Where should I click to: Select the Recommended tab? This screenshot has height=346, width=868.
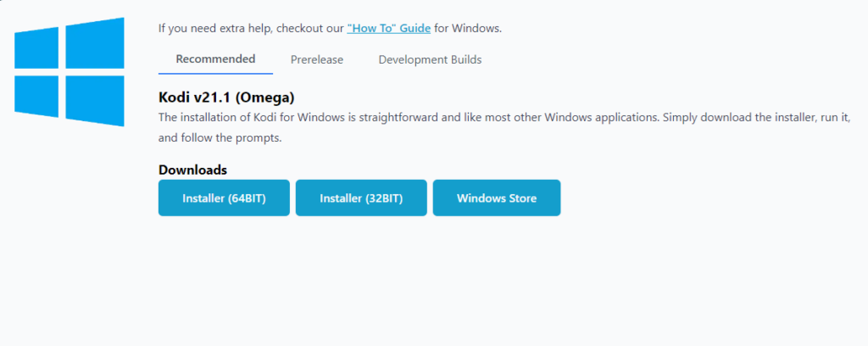(x=215, y=59)
